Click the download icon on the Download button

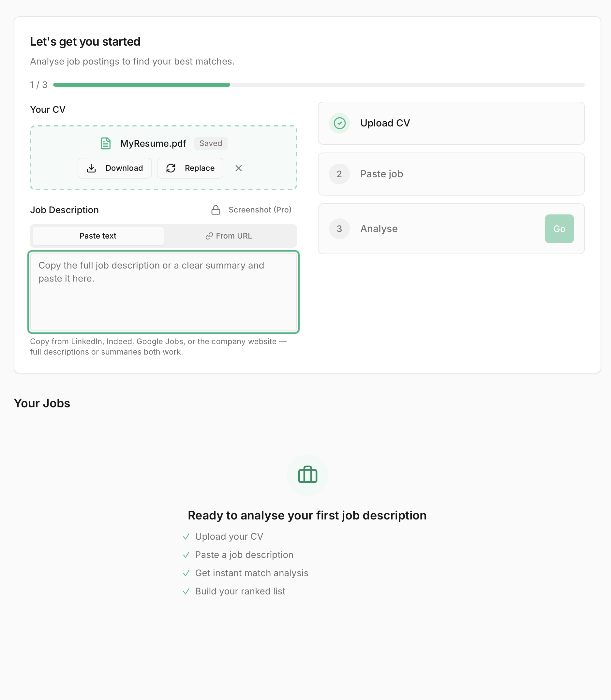tap(91, 168)
